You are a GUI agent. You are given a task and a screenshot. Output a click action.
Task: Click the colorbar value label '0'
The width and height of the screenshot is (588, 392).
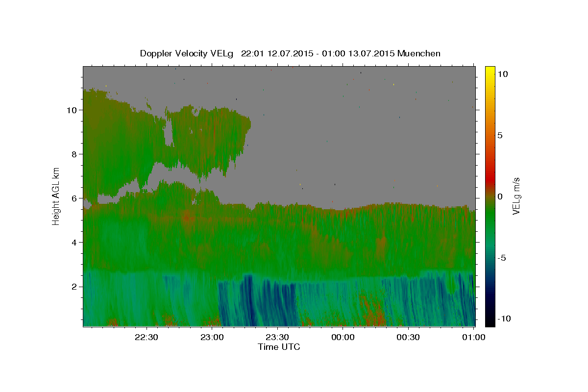coord(500,196)
